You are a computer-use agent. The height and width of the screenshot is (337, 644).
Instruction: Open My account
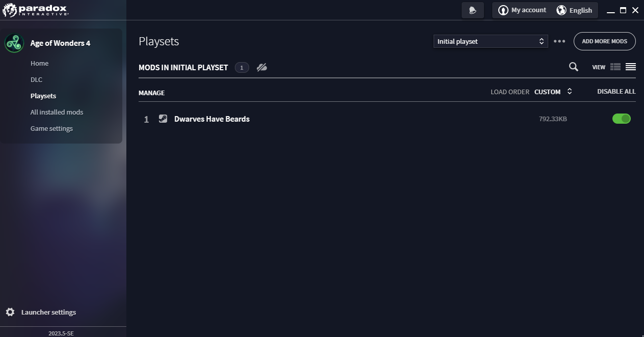[522, 10]
